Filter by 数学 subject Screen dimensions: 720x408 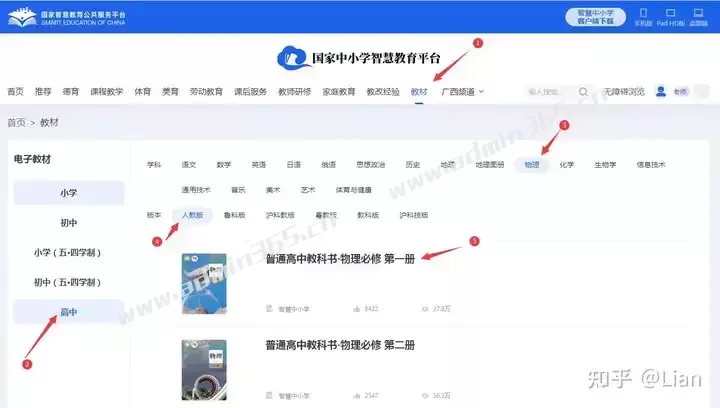coord(224,164)
